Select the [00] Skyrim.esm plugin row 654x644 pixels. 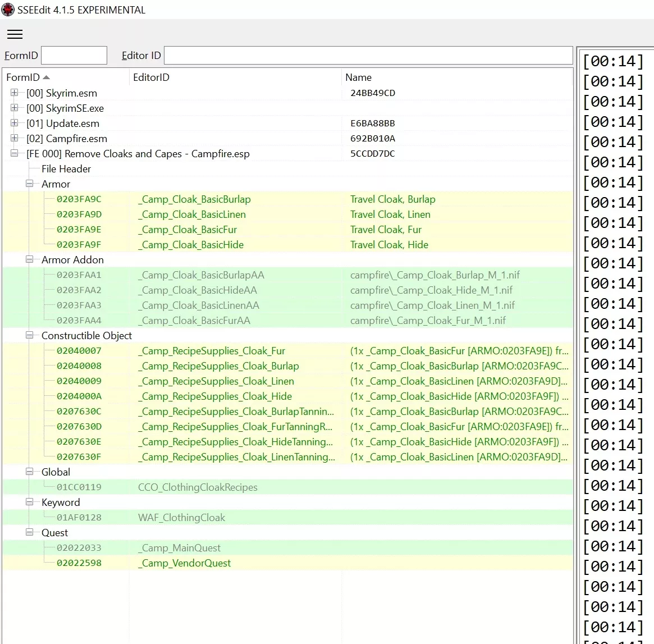(x=288, y=93)
